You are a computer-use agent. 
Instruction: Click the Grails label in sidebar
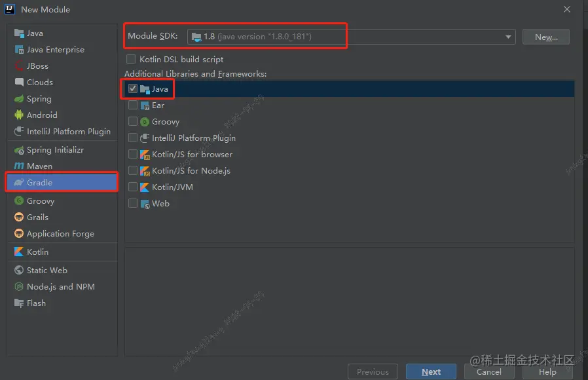pos(37,218)
